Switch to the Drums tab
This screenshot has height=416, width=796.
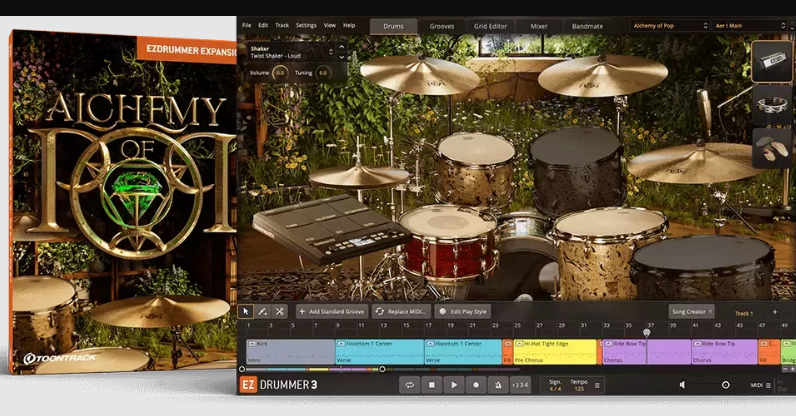393,26
